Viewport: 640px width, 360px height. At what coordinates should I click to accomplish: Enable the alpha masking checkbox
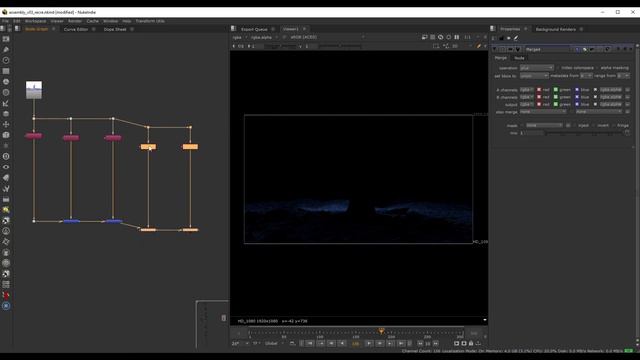[597, 68]
